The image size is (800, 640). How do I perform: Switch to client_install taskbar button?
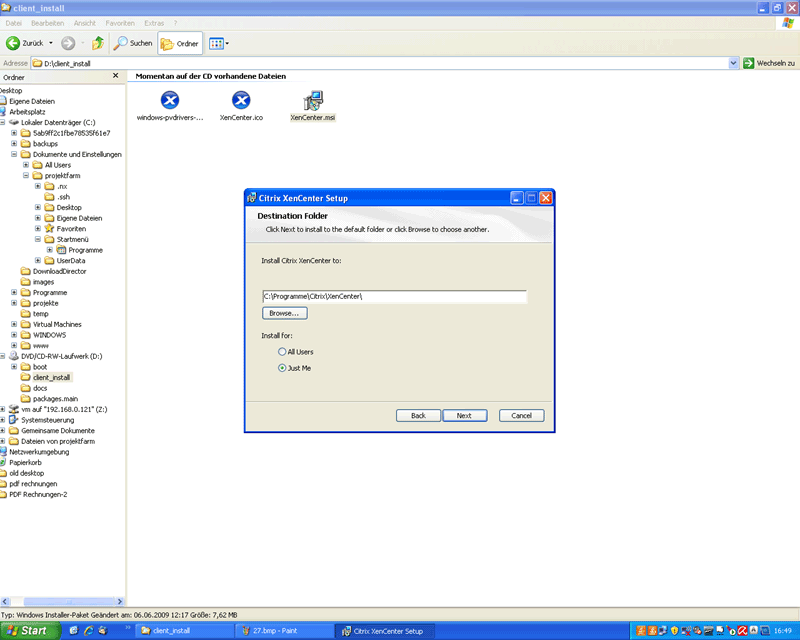185,631
